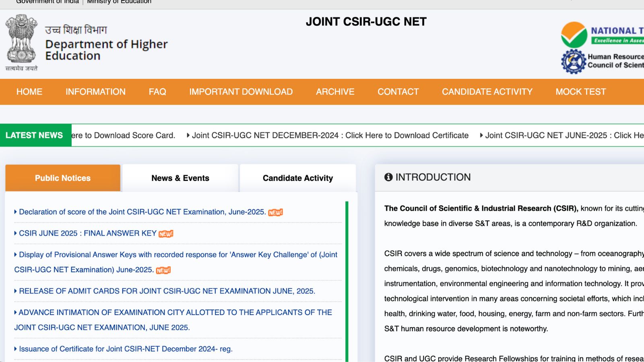The width and height of the screenshot is (644, 362).
Task: Click the NEW badge after Provisional Answer Keys notice
Action: click(163, 270)
